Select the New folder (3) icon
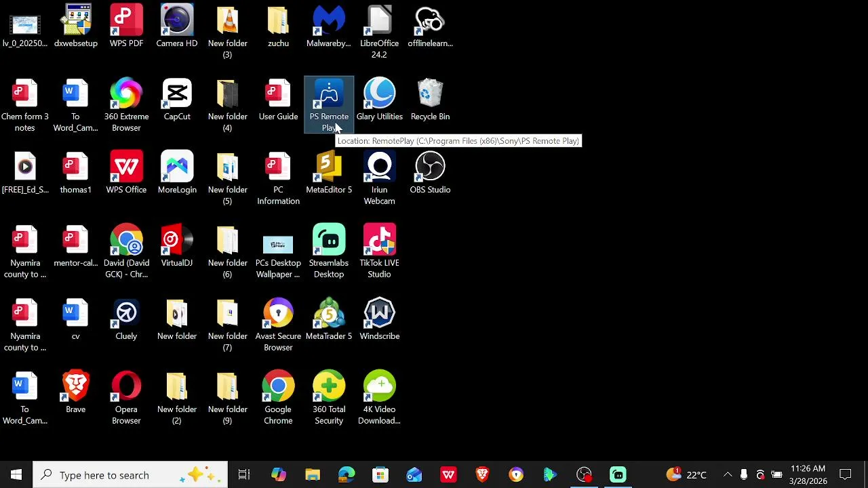Screen dimensions: 868x488 click(x=227, y=32)
